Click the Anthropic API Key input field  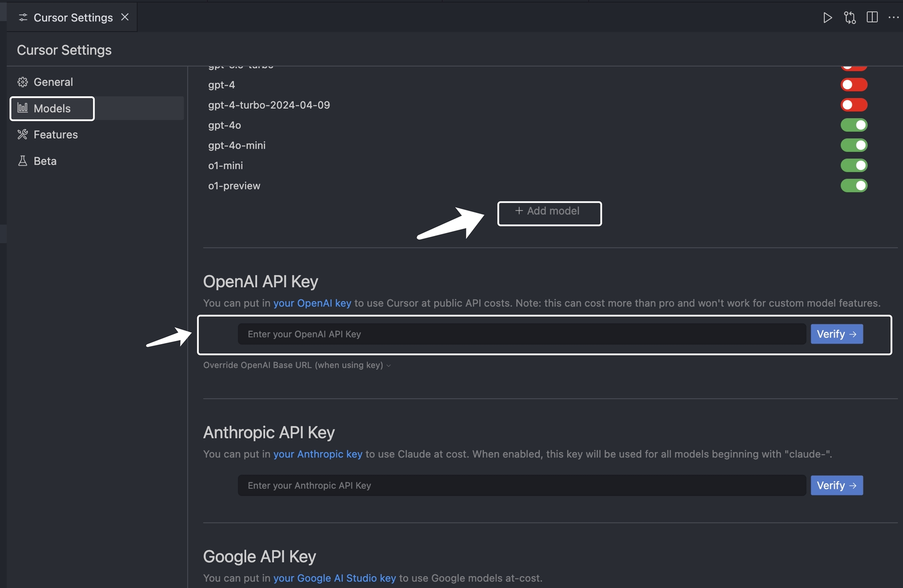(x=522, y=486)
